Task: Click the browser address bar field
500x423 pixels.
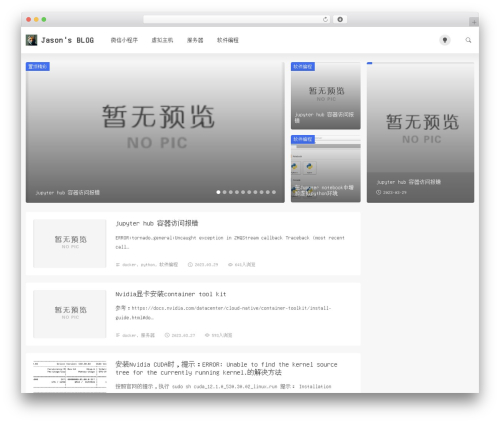Action: coord(236,19)
